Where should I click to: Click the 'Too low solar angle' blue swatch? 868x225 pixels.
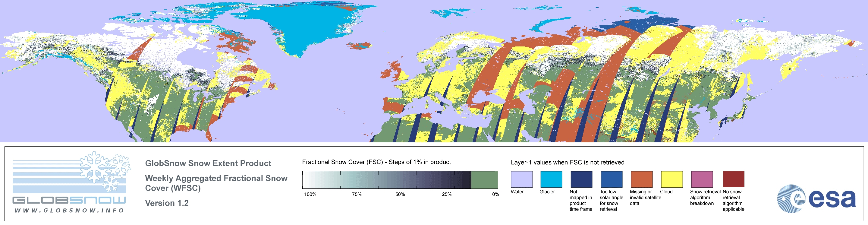(x=612, y=179)
